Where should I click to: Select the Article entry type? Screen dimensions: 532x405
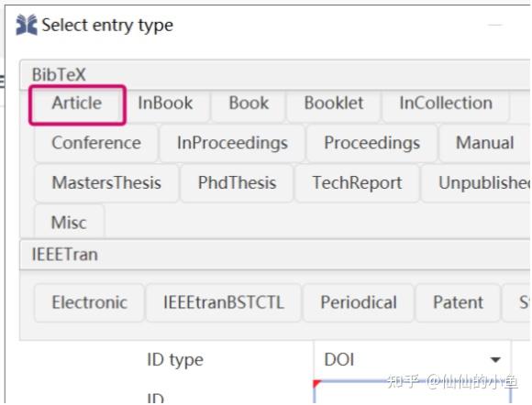pos(77,104)
